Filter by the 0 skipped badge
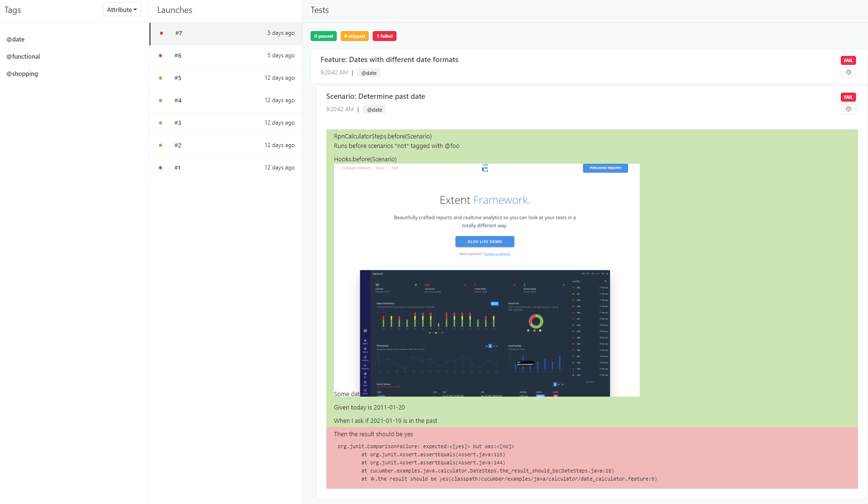The height and width of the screenshot is (504, 868). coord(354,36)
